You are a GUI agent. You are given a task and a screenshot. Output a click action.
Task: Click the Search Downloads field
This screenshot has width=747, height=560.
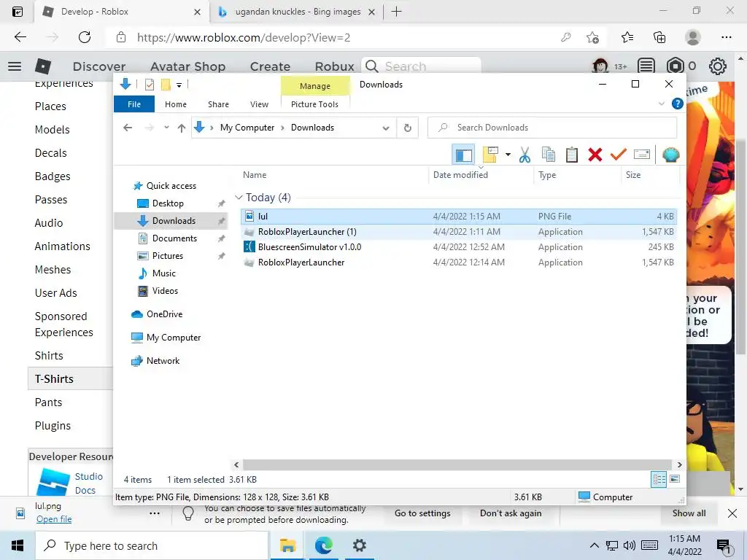pyautogui.click(x=552, y=128)
